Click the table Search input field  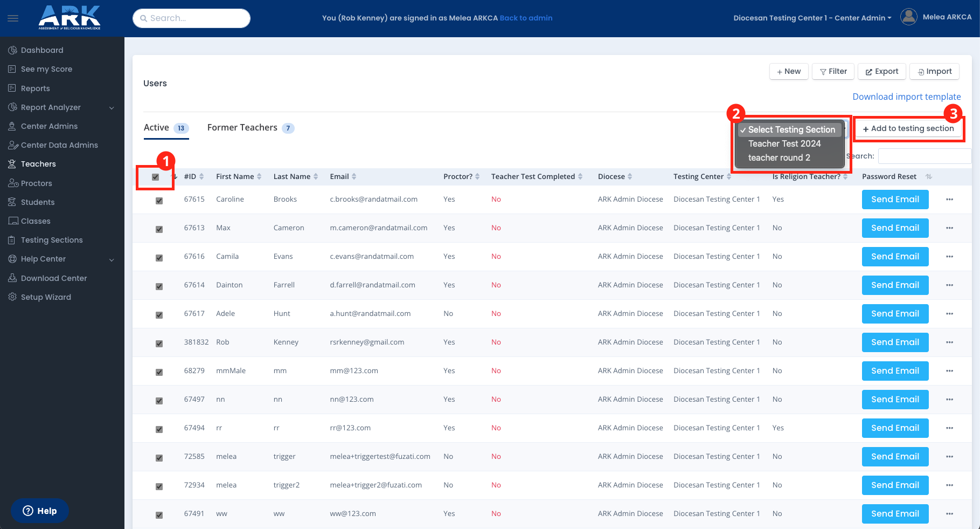[x=924, y=156]
